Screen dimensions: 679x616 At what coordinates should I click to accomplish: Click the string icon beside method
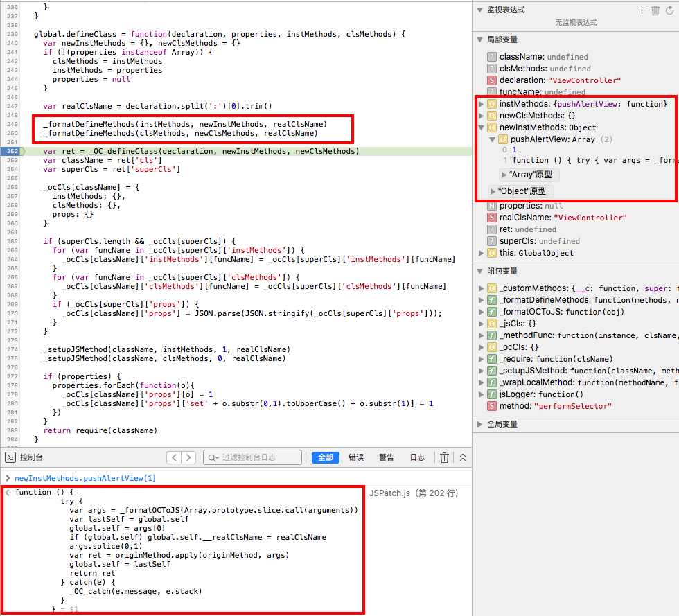pos(491,406)
